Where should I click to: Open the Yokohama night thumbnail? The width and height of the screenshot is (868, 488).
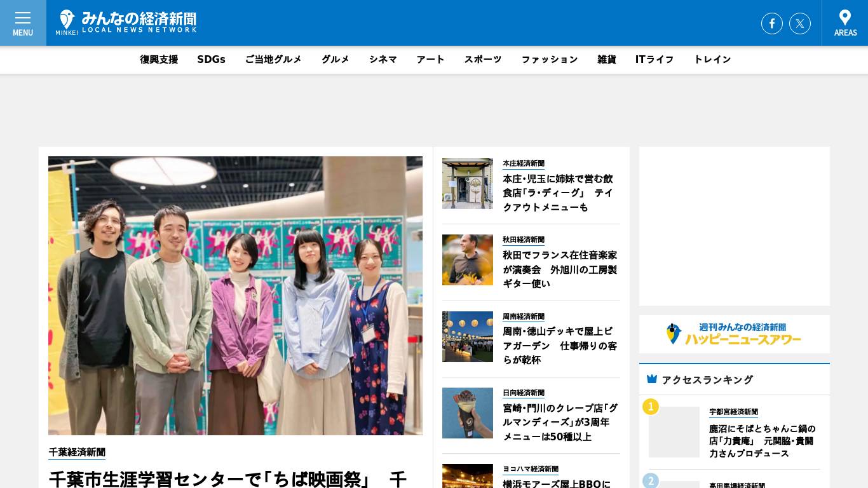coord(468,476)
